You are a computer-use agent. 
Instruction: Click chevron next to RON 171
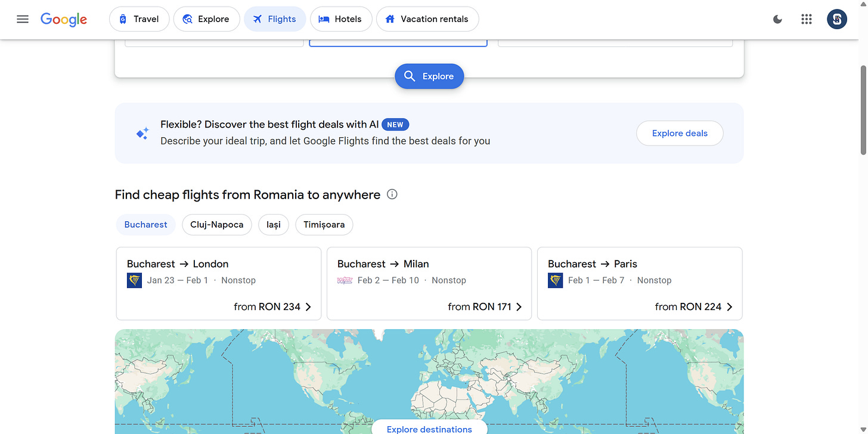tap(519, 307)
